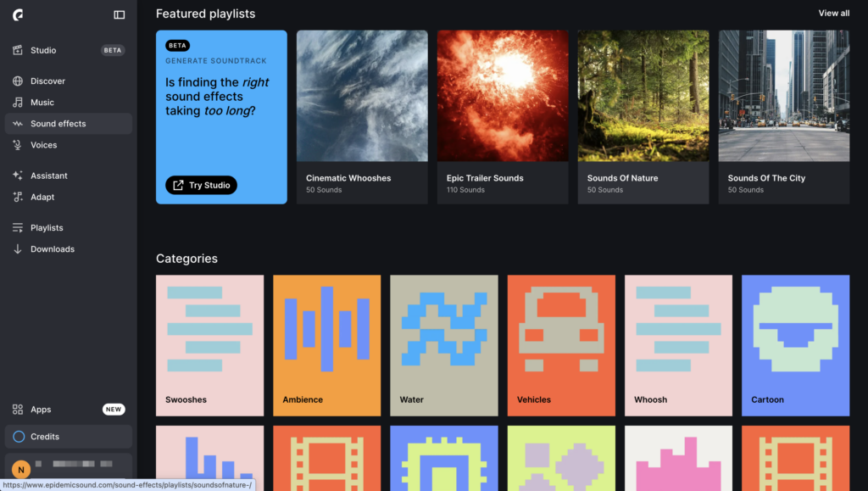Open Epic Trailer Sounds playlist thumbnail
The width and height of the screenshot is (868, 491).
point(503,96)
